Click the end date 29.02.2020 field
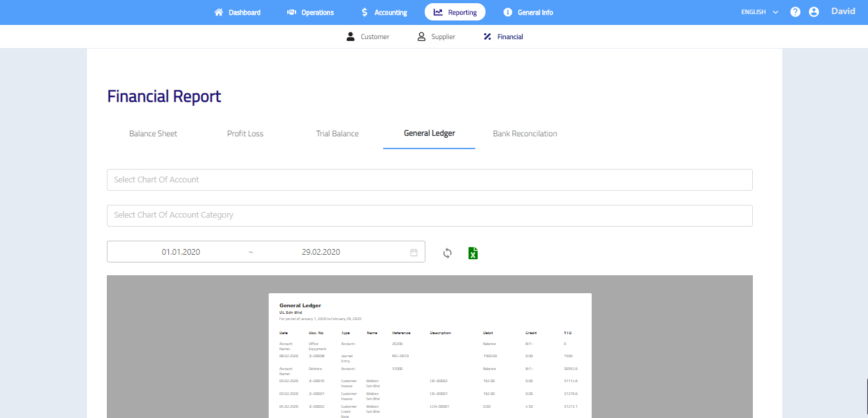This screenshot has width=868, height=418. 320,252
